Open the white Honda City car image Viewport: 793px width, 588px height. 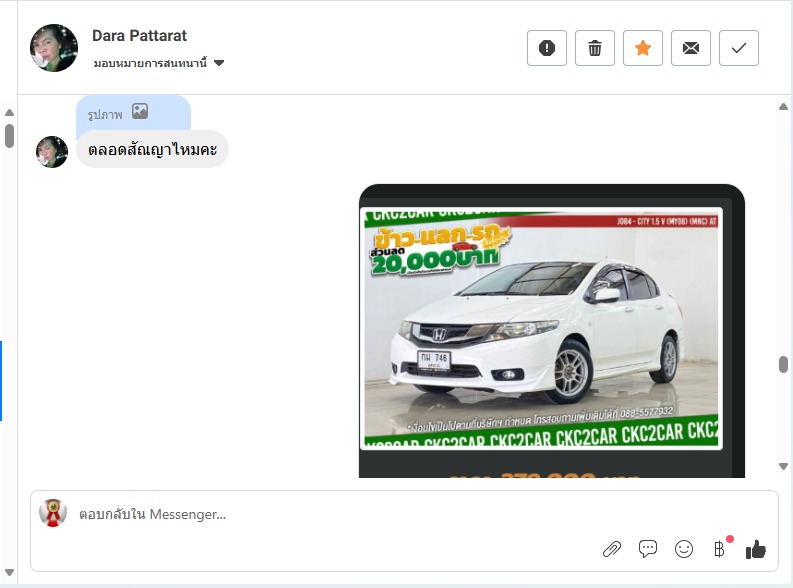tap(541, 330)
